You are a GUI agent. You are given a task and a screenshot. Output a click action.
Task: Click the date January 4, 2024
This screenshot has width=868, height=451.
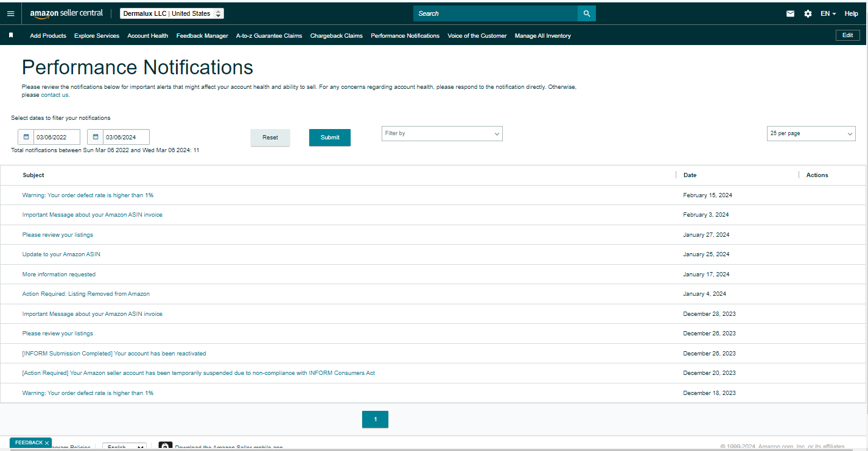705,294
